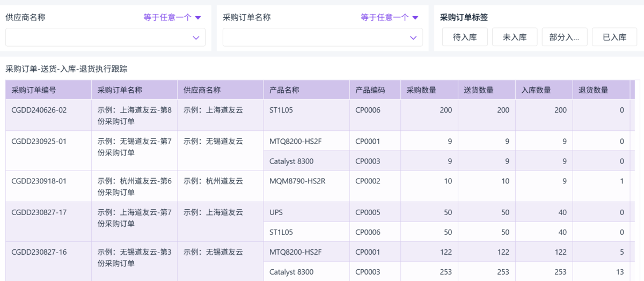
Task: Click product code CP0005
Action: coord(368,212)
